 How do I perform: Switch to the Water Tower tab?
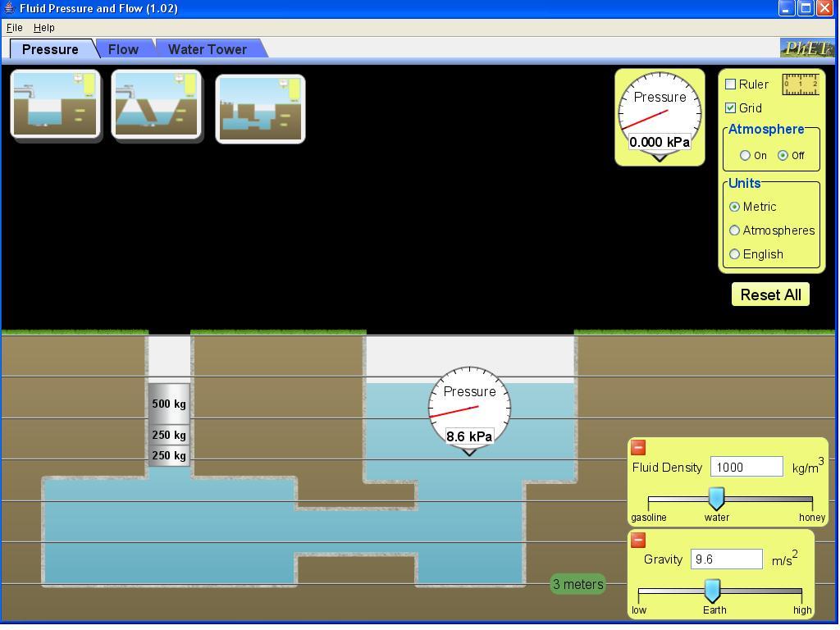click(207, 49)
